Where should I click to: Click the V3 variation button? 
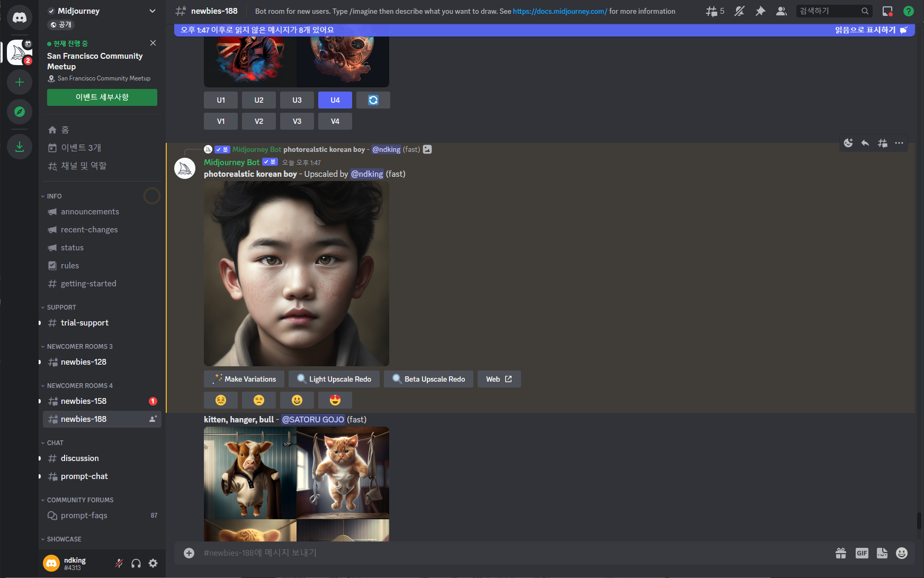coord(297,121)
